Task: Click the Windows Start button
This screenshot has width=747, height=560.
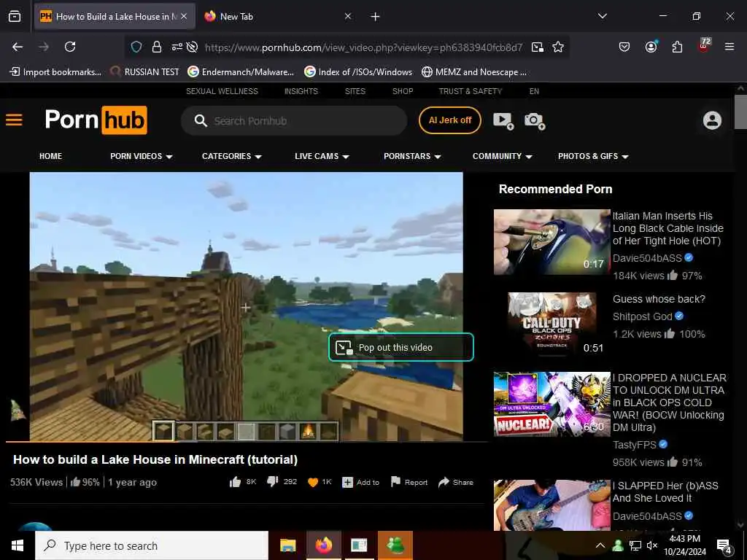Action: [x=18, y=545]
